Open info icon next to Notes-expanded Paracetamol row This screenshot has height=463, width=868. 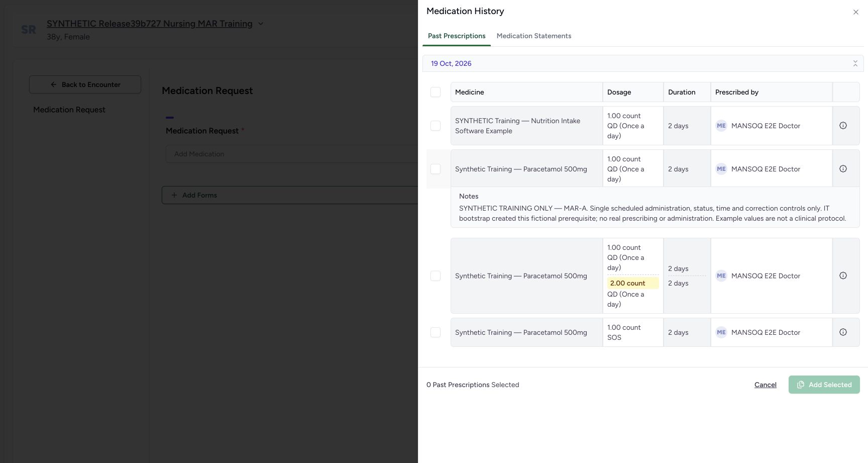pyautogui.click(x=843, y=169)
